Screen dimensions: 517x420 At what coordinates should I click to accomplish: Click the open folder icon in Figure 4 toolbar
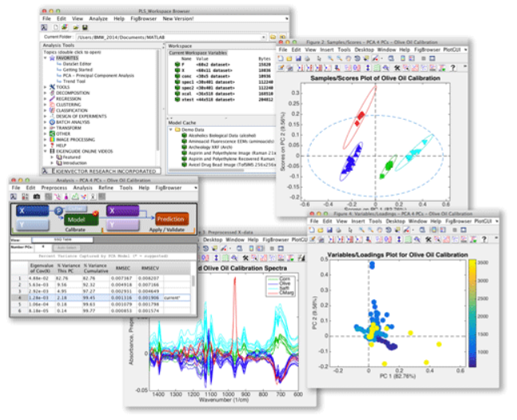point(320,230)
